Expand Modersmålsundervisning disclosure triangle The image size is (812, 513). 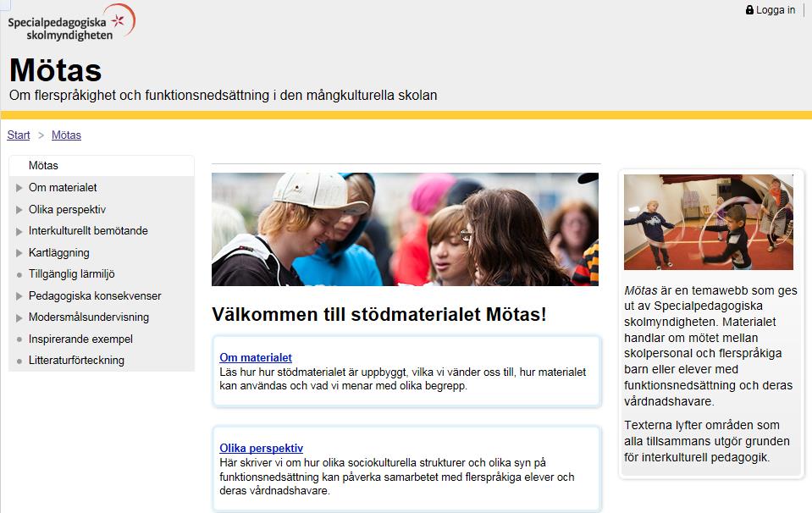click(x=19, y=317)
